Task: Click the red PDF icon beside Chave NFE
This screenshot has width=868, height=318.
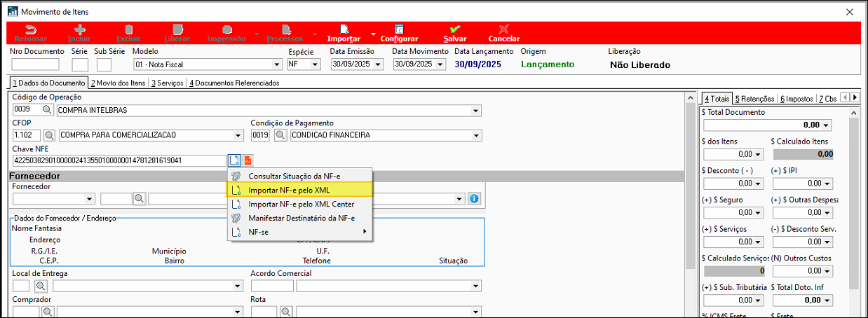Action: 248,160
